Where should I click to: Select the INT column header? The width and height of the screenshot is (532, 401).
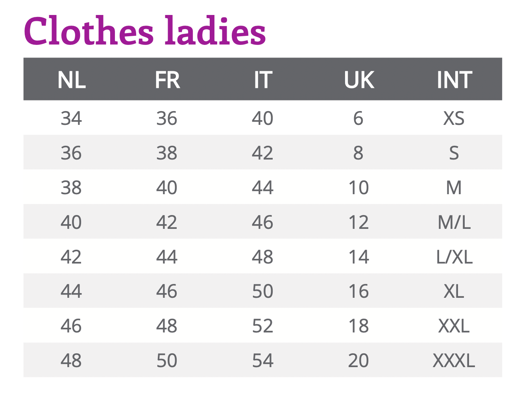454,80
